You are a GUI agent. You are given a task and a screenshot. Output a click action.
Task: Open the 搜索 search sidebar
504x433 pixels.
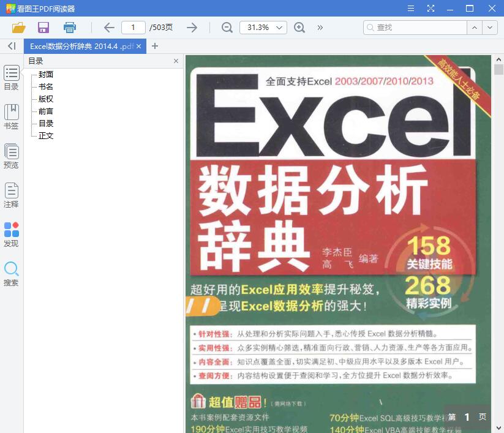click(11, 274)
